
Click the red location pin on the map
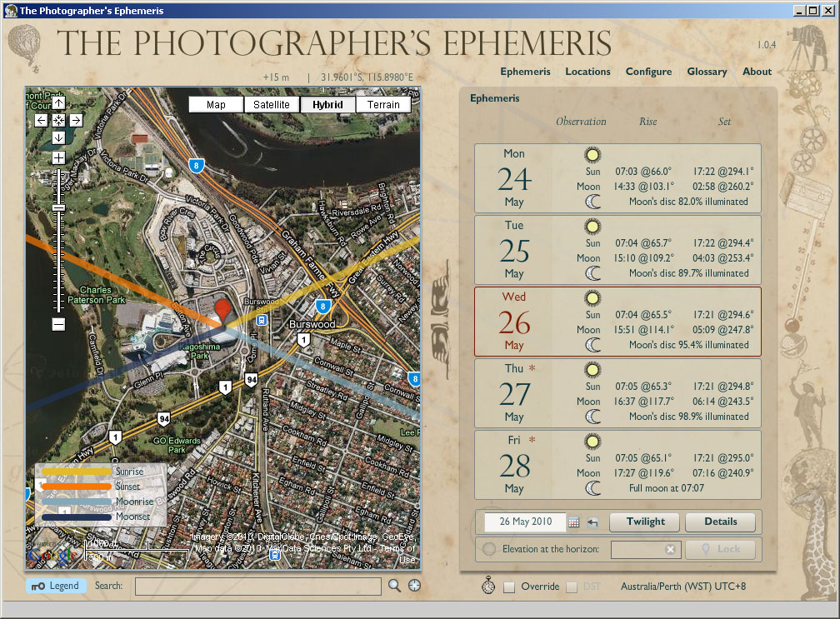[222, 312]
